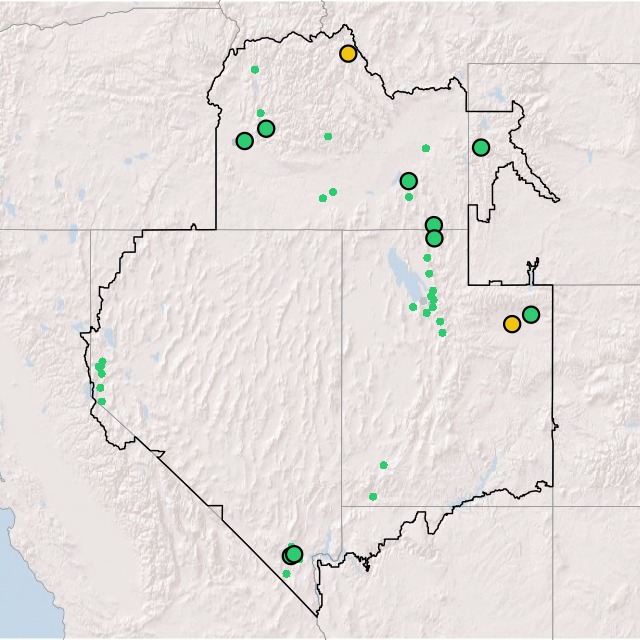Screen dimensions: 640x640
Task: Select the large green marker in the northeast panhandle area
Action: [x=481, y=148]
